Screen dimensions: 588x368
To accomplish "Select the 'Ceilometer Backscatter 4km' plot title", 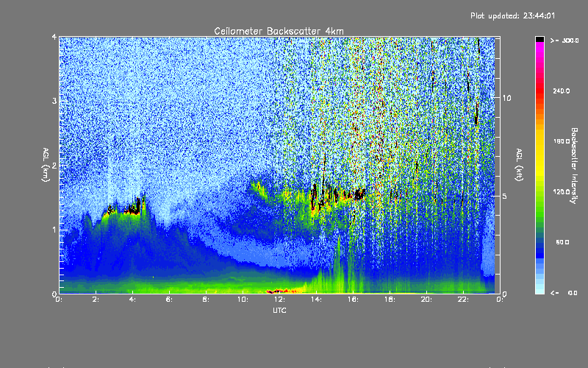I will pos(279,31).
